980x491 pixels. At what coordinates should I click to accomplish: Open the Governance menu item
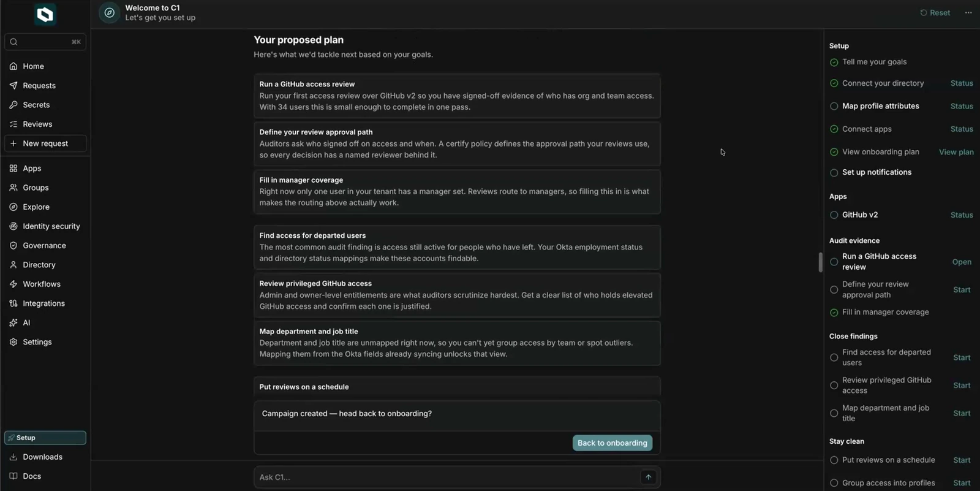[x=45, y=245]
